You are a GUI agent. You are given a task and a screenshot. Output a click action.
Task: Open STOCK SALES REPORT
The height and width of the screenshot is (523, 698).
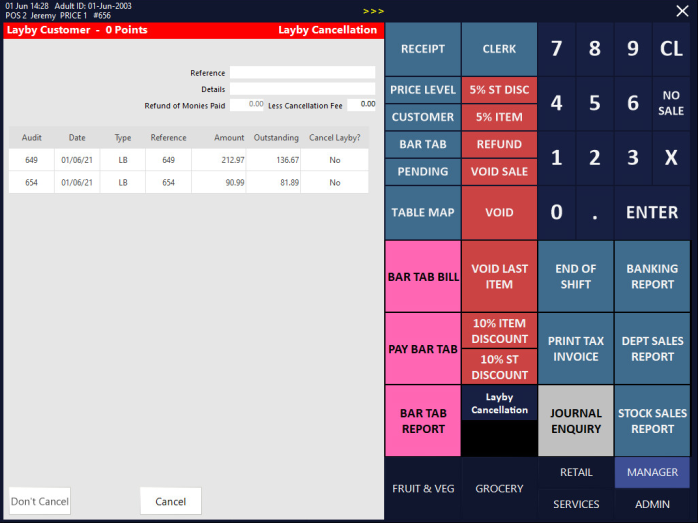(x=652, y=421)
